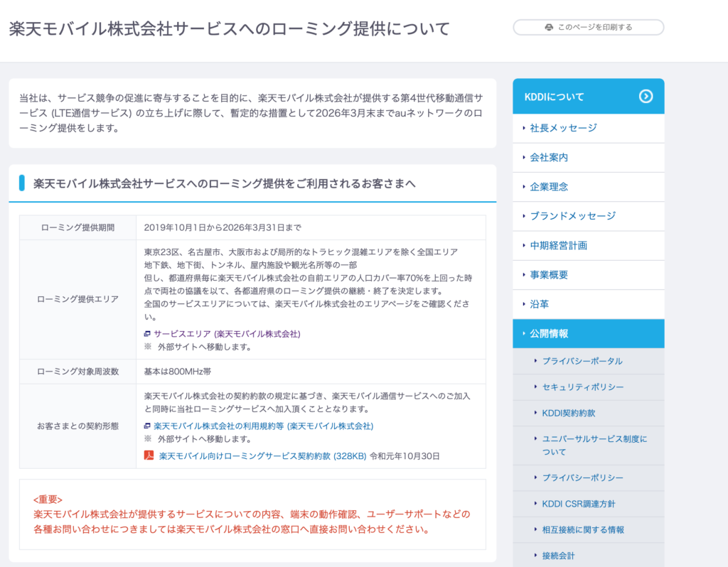The width and height of the screenshot is (728, 567).
Task: Open KDDI CSR調達方針 submenu link
Action: (588, 504)
